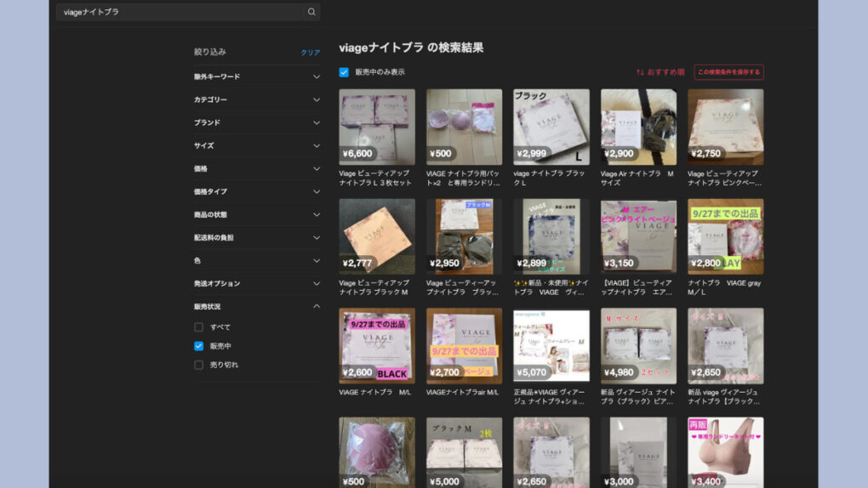
Task: Click この検索条件を保存する button
Action: pos(728,72)
